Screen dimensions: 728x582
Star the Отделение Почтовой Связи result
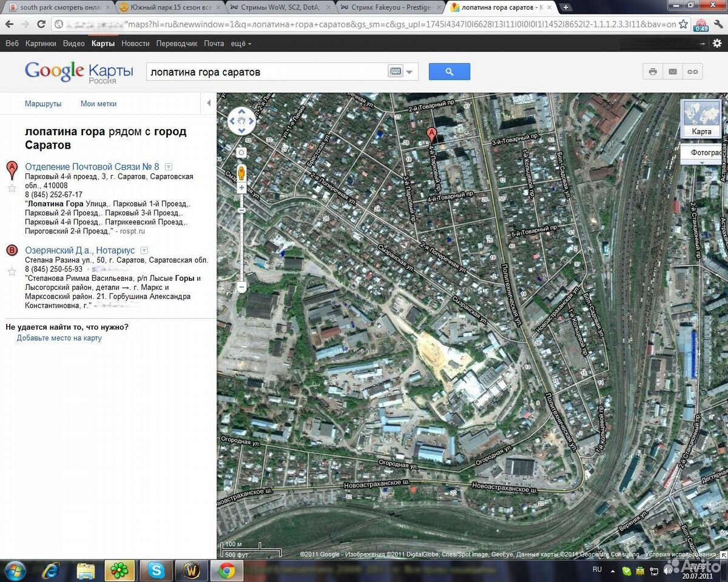coord(12,188)
